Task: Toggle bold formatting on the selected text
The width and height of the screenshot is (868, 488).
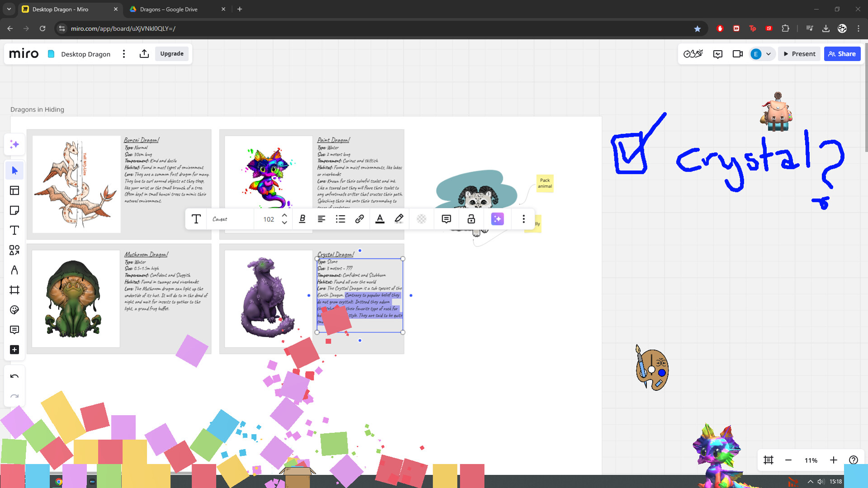Action: [302, 219]
